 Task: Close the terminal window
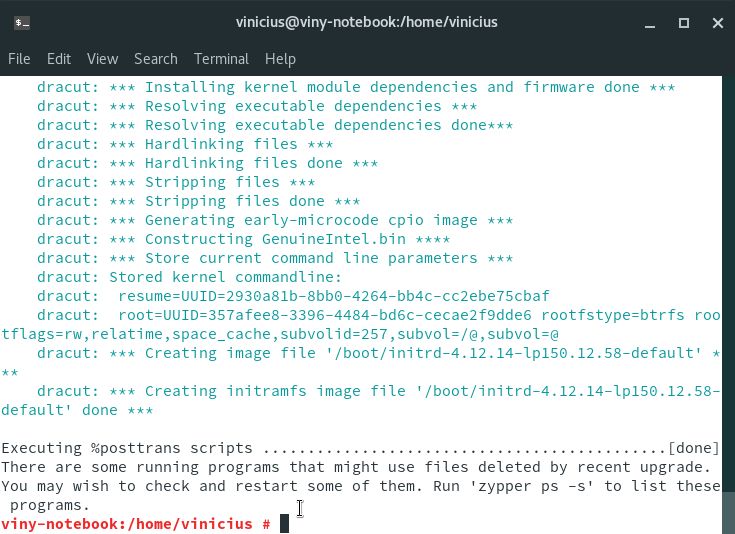tap(718, 23)
